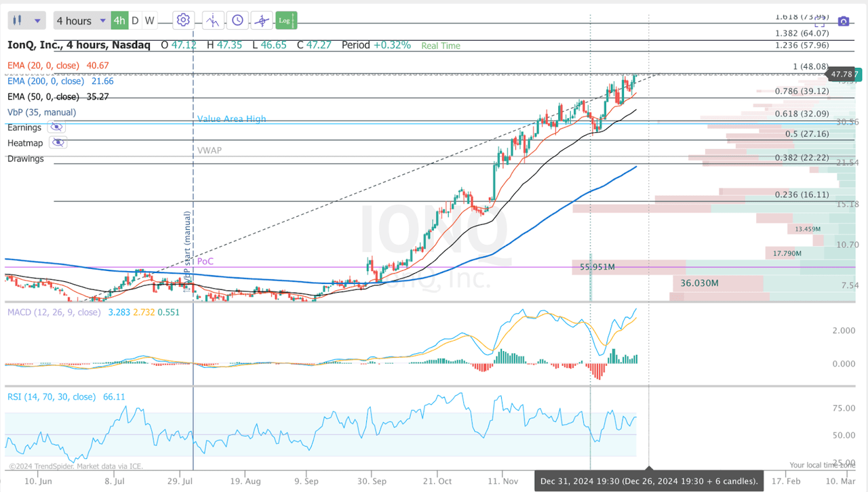Click the 1.382 (64.07) Fibonacci level label
Image resolution: width=868 pixels, height=492 pixels.
802,33
